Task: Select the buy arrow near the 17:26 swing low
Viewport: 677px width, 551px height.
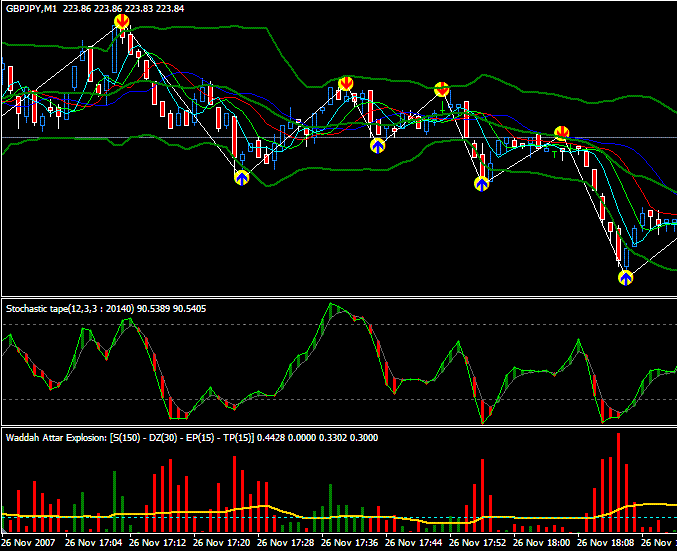Action: (x=242, y=177)
